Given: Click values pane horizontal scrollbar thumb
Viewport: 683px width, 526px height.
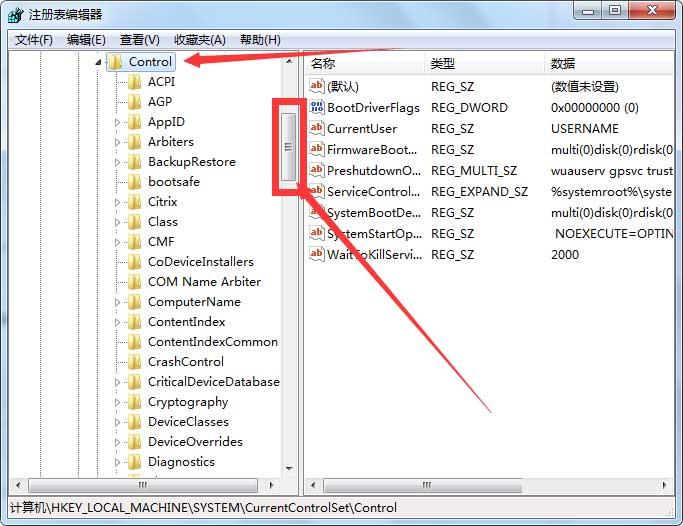Looking at the screenshot, I should click(x=423, y=485).
